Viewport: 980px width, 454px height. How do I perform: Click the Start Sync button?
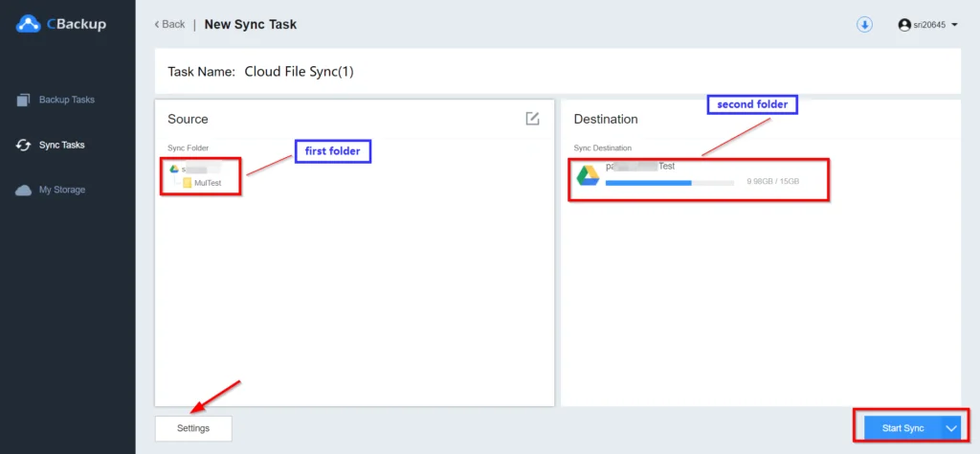[903, 428]
